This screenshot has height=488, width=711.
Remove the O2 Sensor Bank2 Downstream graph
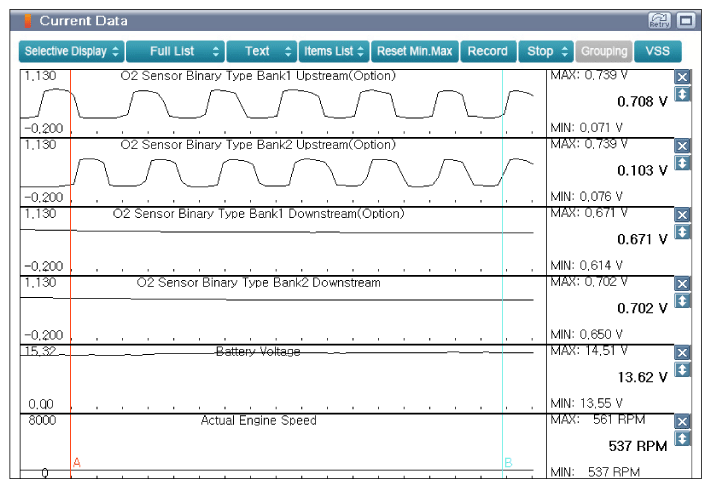tap(682, 284)
